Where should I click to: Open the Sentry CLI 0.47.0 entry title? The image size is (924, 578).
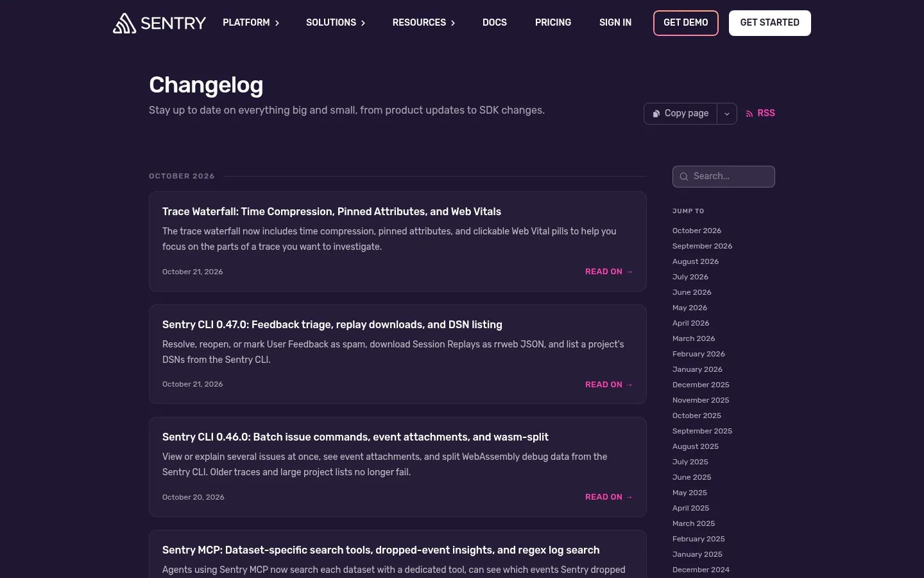point(332,324)
